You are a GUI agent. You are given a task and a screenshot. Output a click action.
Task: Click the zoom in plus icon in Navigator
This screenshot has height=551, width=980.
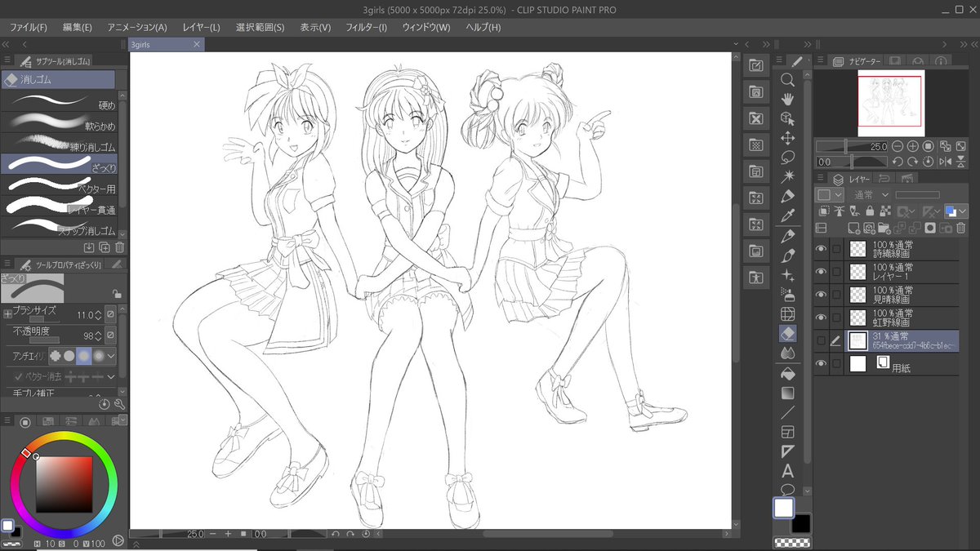tap(912, 146)
